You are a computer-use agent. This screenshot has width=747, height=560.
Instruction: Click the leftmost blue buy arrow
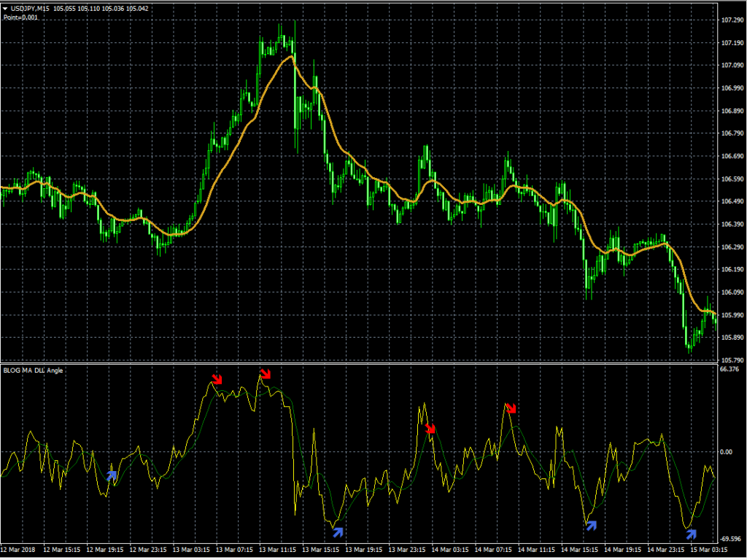click(112, 475)
